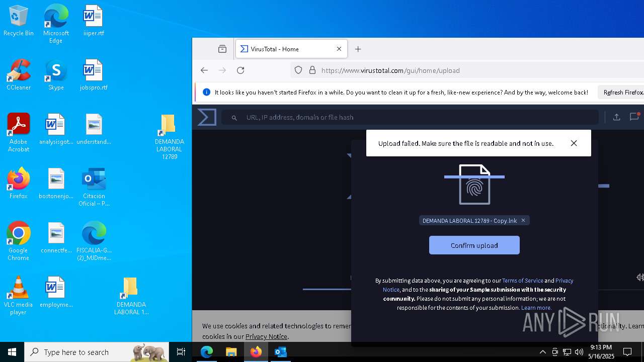Open the Windows Start menu
Screen dimensions: 644x362
(12, 352)
